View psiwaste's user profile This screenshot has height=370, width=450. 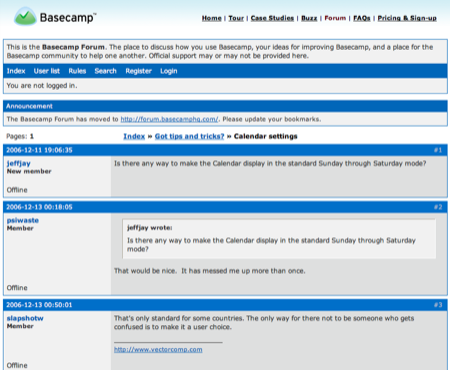click(x=23, y=220)
